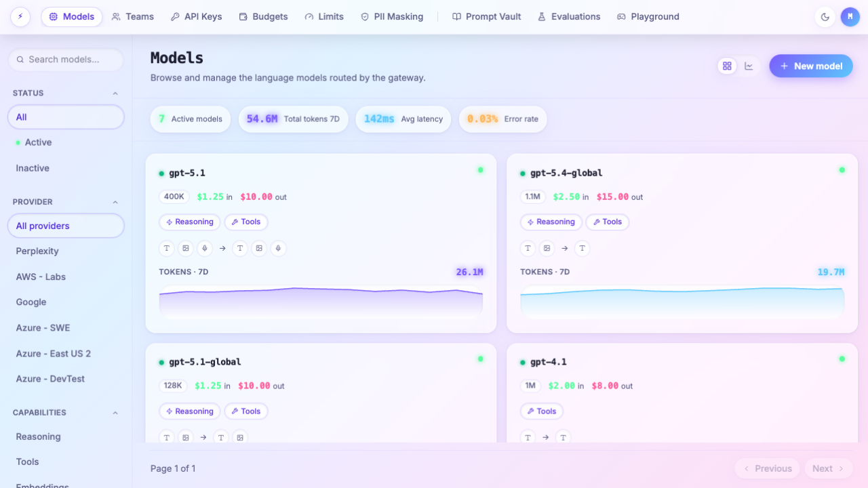Screen dimensions: 868x488
Task: Switch to chart view
Action: (x=749, y=66)
